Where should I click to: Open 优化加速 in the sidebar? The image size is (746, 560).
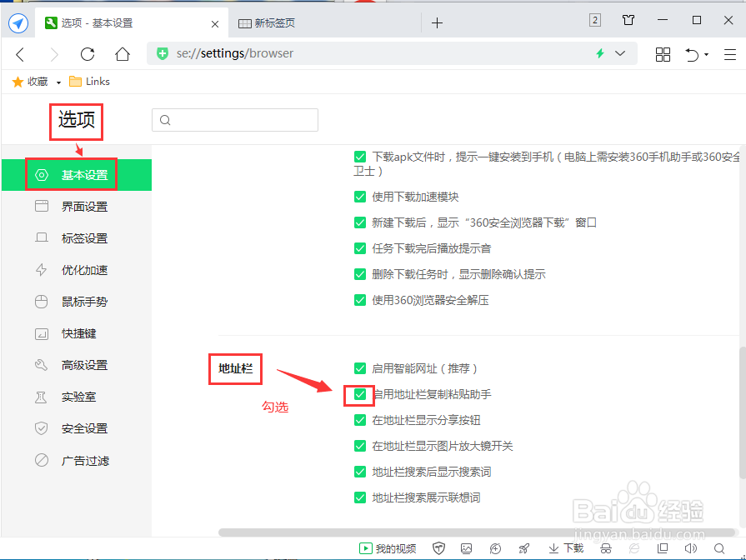point(77,270)
